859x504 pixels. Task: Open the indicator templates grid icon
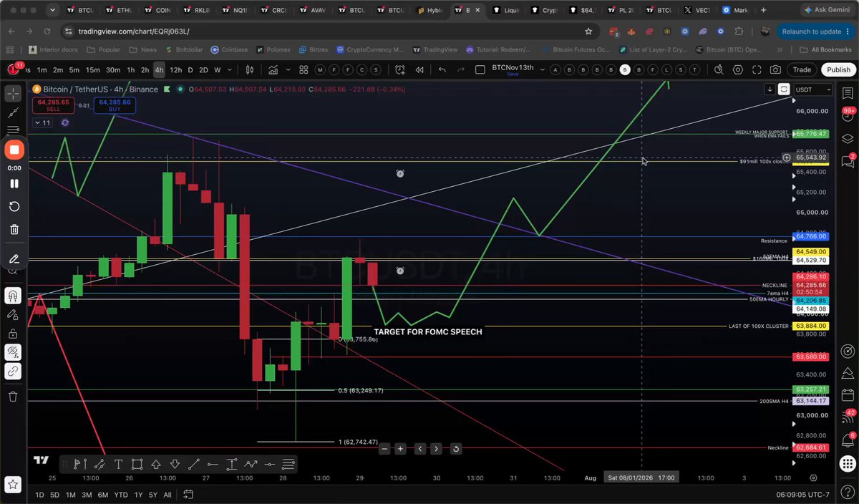[x=304, y=69]
